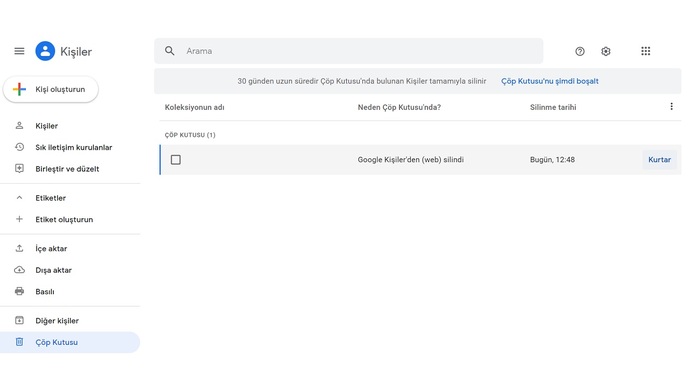
Task: Click the Kişiler app title text
Action: (76, 51)
